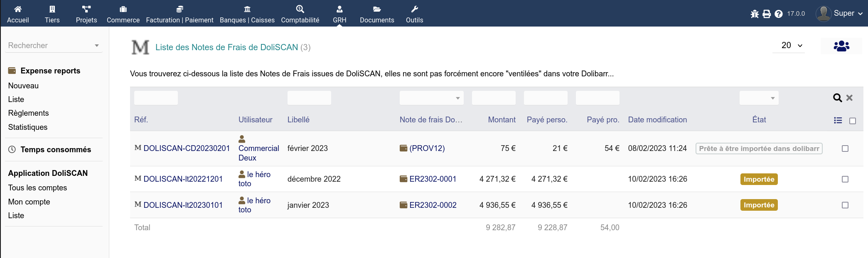Click the print icon in top bar
The height and width of the screenshot is (258, 868).
click(767, 14)
